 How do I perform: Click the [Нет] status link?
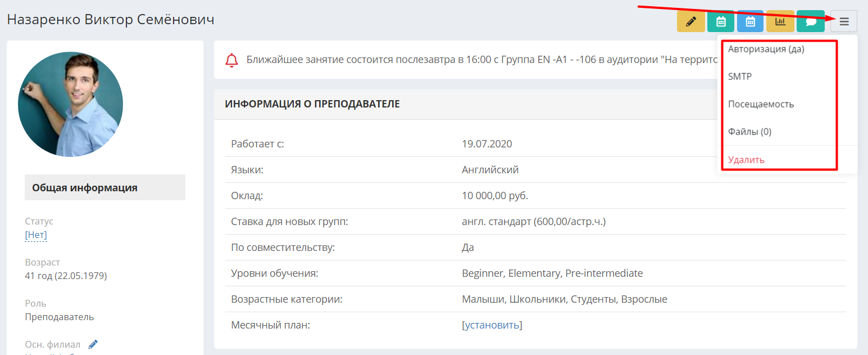pyautogui.click(x=36, y=235)
